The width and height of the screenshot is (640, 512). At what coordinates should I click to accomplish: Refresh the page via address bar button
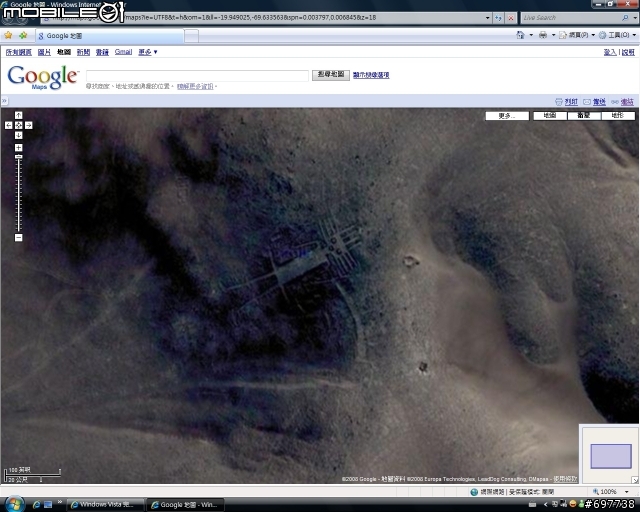pos(498,18)
